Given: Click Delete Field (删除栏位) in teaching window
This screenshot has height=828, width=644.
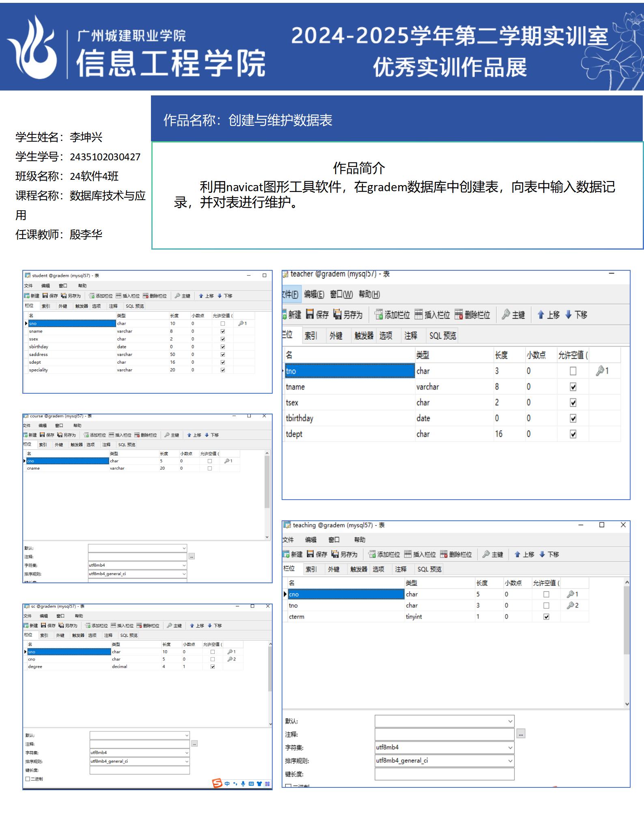Looking at the screenshot, I should [x=456, y=554].
